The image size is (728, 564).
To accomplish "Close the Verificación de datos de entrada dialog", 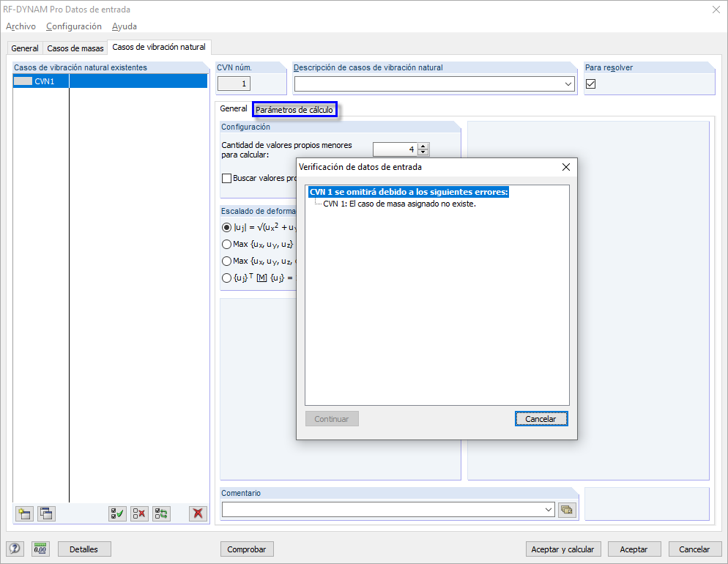I will [566, 167].
